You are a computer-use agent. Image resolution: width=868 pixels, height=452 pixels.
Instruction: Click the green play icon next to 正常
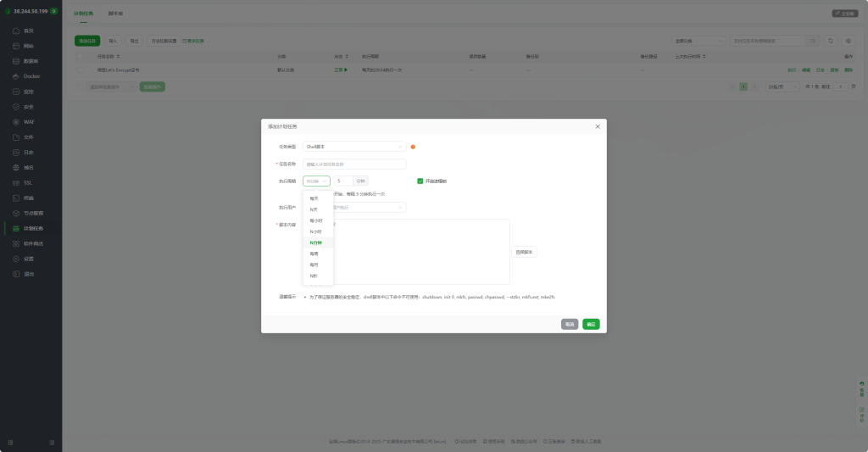(x=346, y=70)
